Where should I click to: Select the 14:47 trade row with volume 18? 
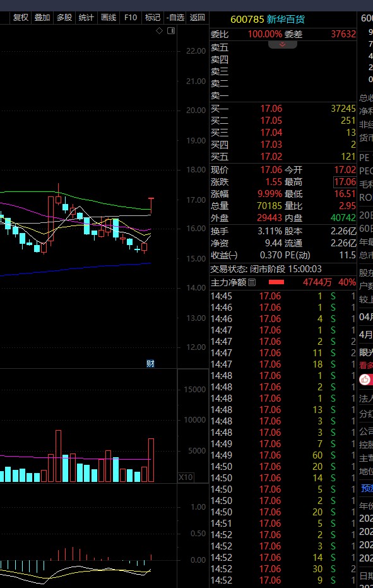click(x=283, y=364)
